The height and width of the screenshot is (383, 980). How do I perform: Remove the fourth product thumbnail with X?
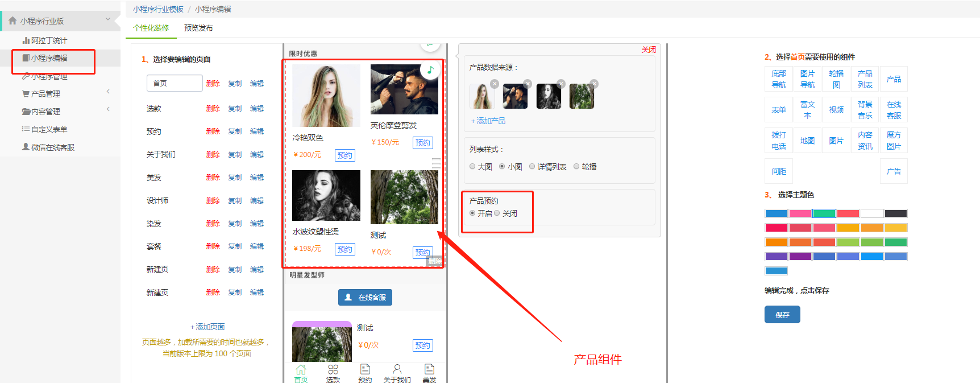(x=594, y=84)
